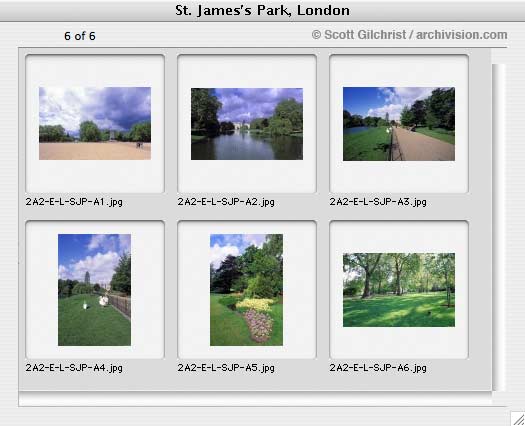Click the 2A2-E-L-SJP-A6.jpg filename label
Image resolution: width=525 pixels, height=426 pixels.
pos(378,368)
